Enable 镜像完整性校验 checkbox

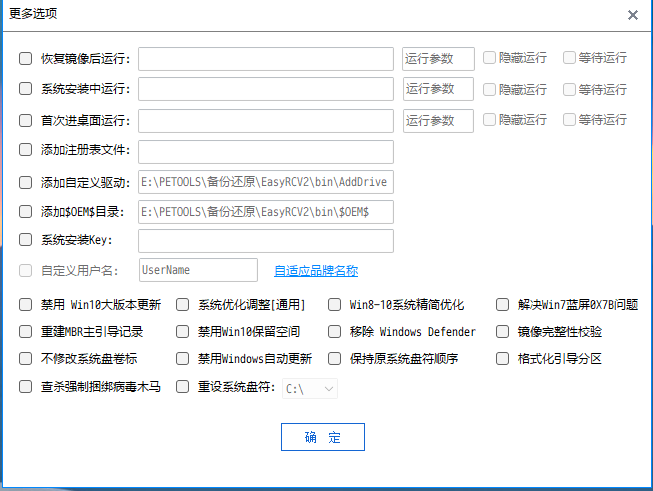(502, 331)
